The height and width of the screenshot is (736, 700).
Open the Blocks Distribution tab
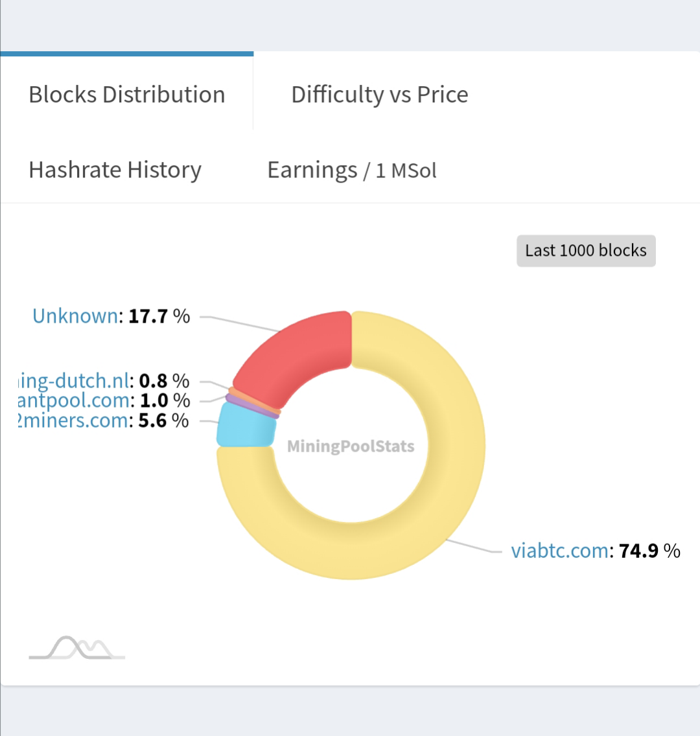point(127,95)
